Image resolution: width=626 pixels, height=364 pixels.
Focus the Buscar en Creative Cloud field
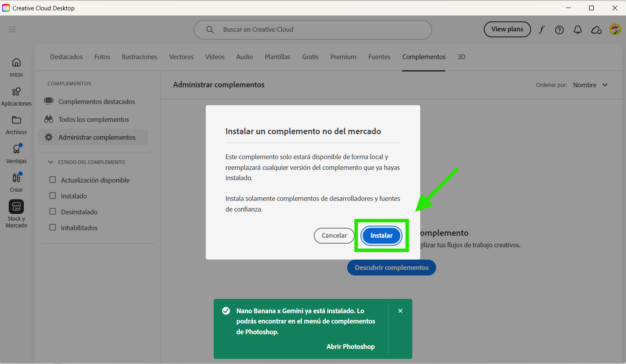click(313, 30)
